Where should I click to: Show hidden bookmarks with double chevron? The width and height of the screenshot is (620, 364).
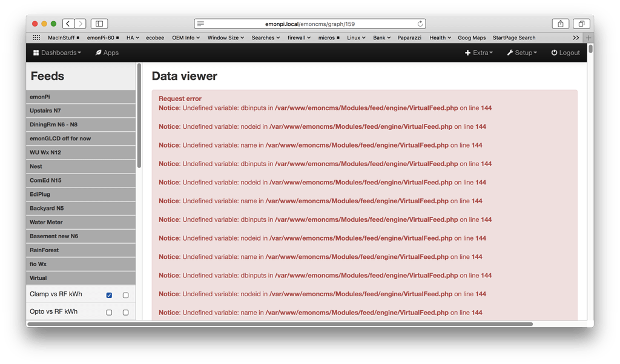pyautogui.click(x=576, y=37)
